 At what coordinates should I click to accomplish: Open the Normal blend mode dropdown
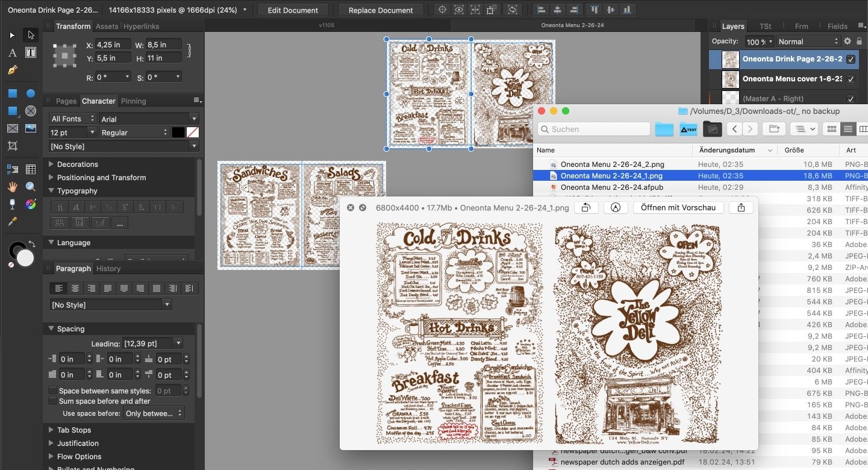pyautogui.click(x=807, y=42)
